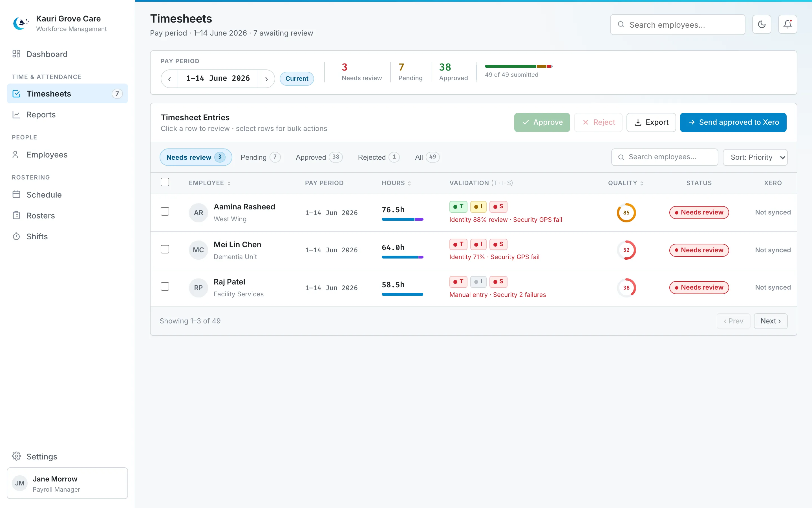The width and height of the screenshot is (812, 508).
Task: Open notifications bell icon
Action: tap(787, 24)
